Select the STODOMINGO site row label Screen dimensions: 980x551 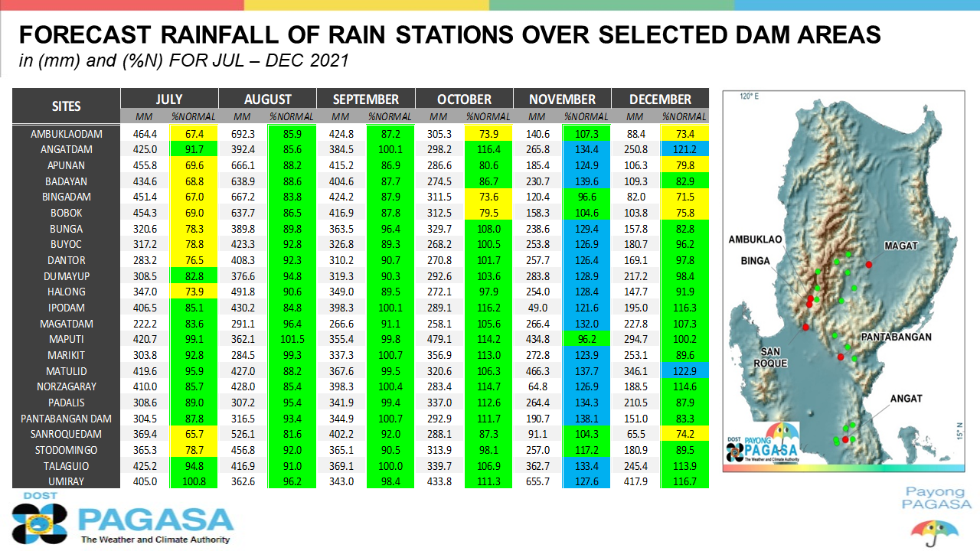tap(67, 450)
